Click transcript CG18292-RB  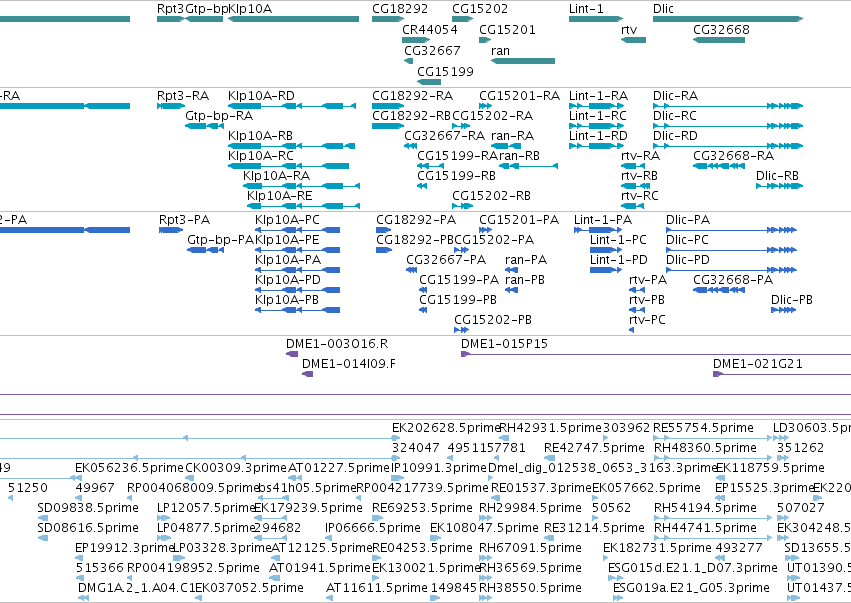(388, 126)
